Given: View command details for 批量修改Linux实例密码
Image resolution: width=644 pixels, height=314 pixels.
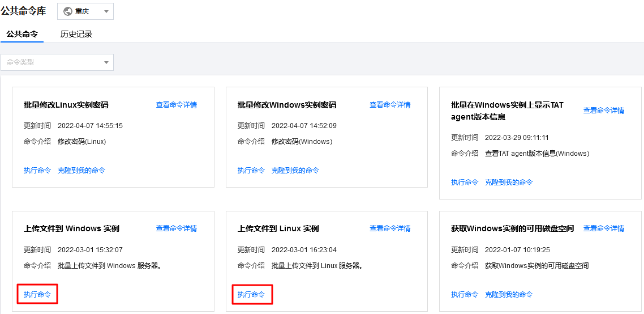Looking at the screenshot, I should tap(177, 105).
